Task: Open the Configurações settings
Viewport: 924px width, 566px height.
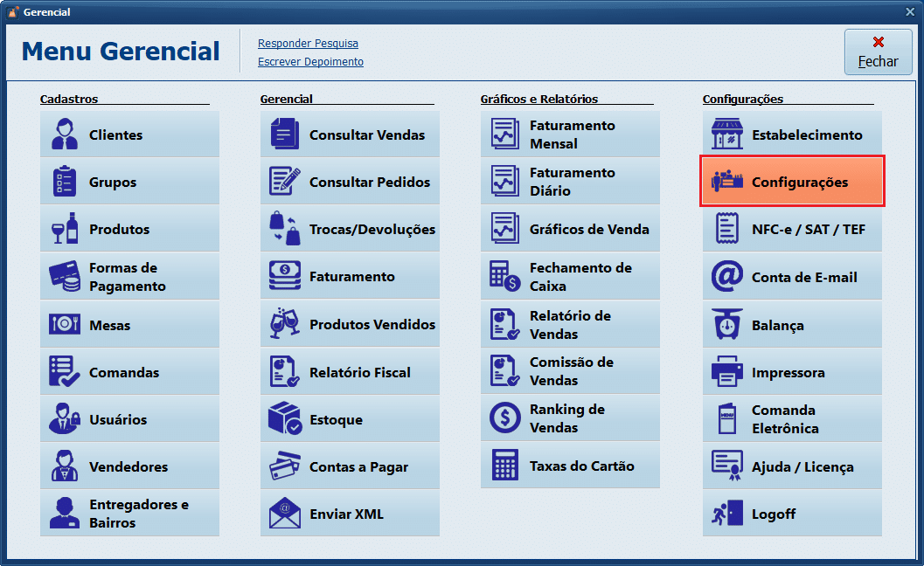Action: [792, 181]
